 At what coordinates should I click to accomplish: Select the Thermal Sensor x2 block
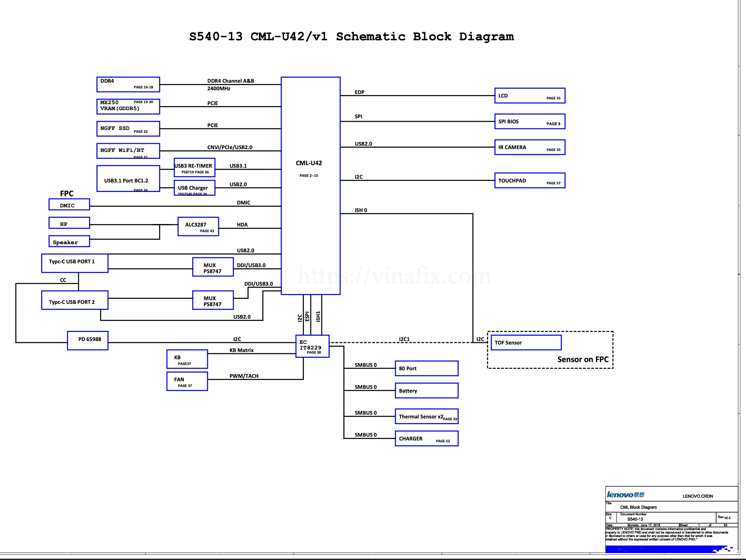[427, 416]
